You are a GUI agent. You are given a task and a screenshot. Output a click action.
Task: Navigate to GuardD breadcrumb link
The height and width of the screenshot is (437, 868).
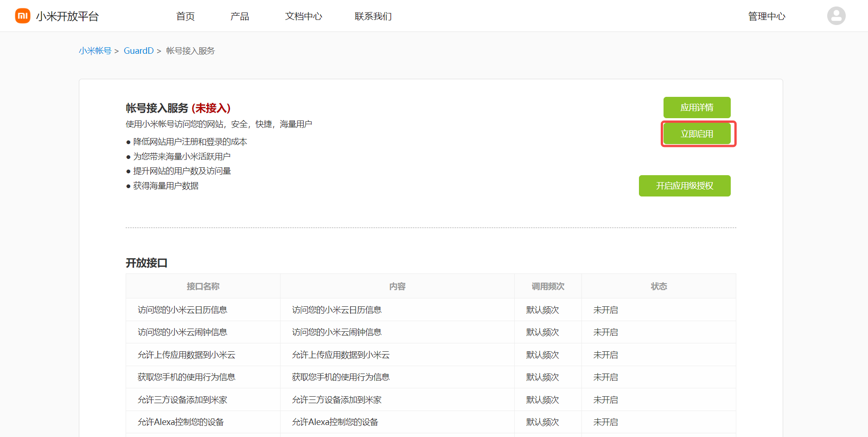pyautogui.click(x=139, y=51)
